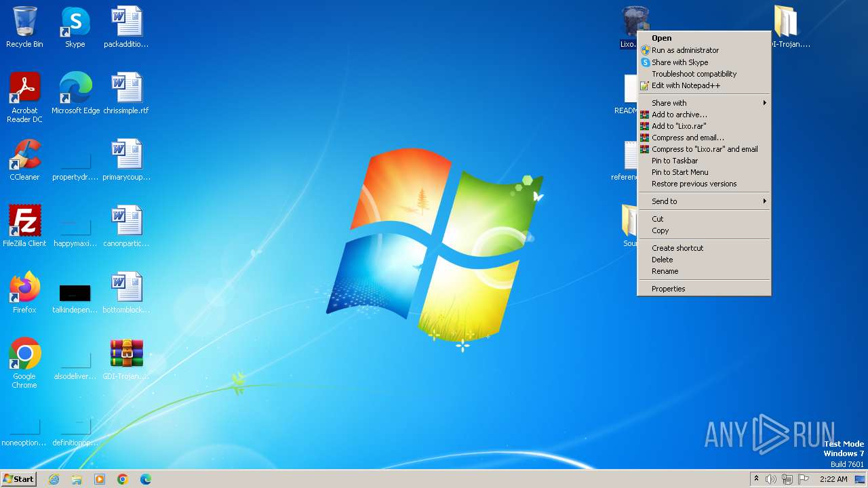
Task: Choose Compress to "Lixo.rar" and email
Action: (x=704, y=149)
